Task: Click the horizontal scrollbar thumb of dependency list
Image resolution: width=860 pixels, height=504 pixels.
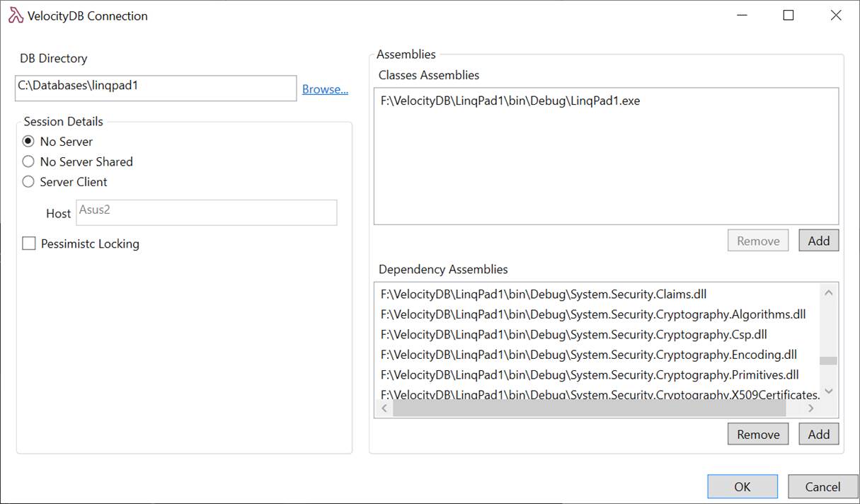Action: point(589,408)
